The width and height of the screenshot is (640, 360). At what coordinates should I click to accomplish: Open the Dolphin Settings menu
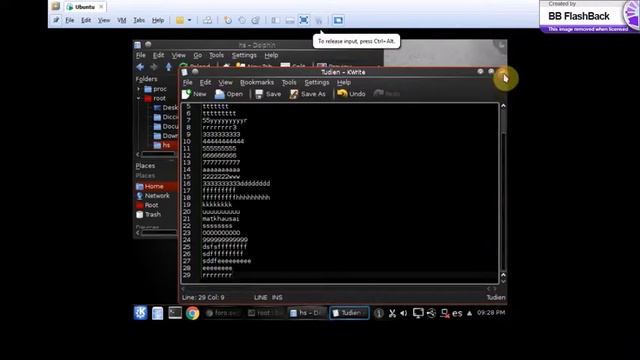[244, 55]
